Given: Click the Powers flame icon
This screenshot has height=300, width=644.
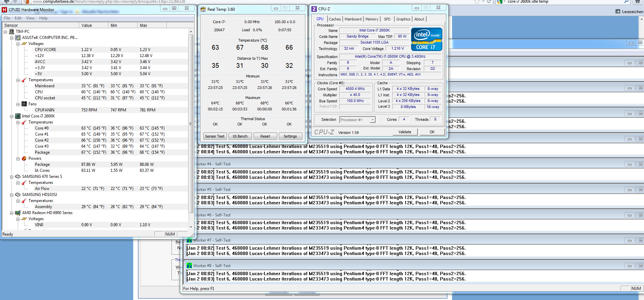Looking at the screenshot, I should point(24,158).
